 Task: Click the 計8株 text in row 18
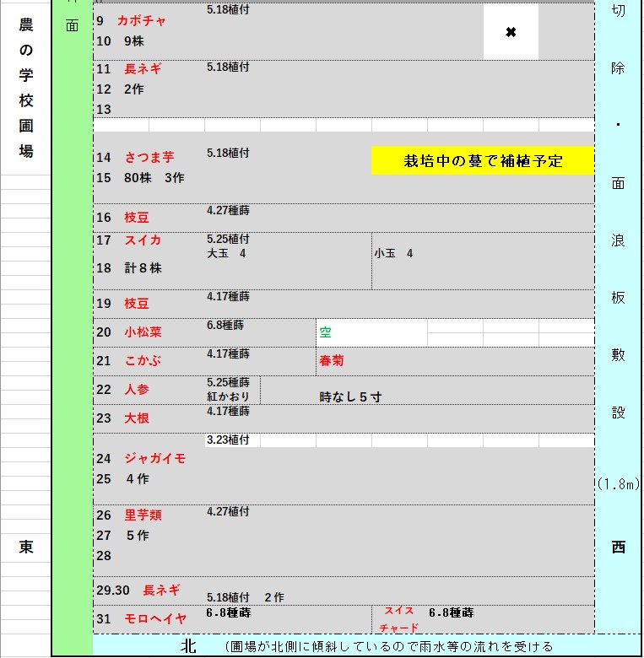click(143, 267)
